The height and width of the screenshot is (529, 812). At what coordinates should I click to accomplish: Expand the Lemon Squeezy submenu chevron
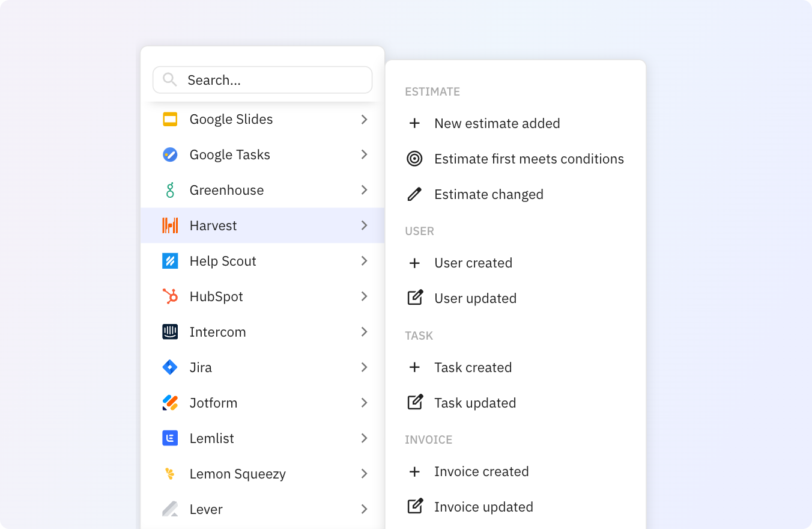[364, 474]
